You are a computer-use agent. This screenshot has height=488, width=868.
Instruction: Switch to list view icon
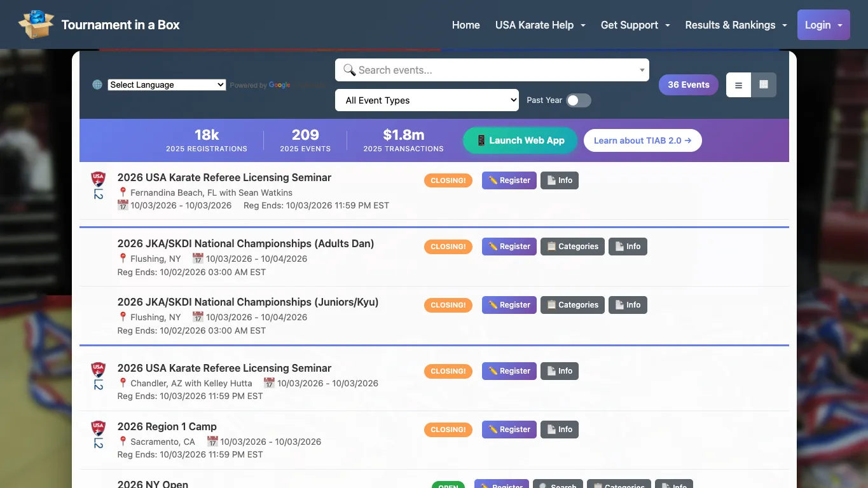click(738, 85)
